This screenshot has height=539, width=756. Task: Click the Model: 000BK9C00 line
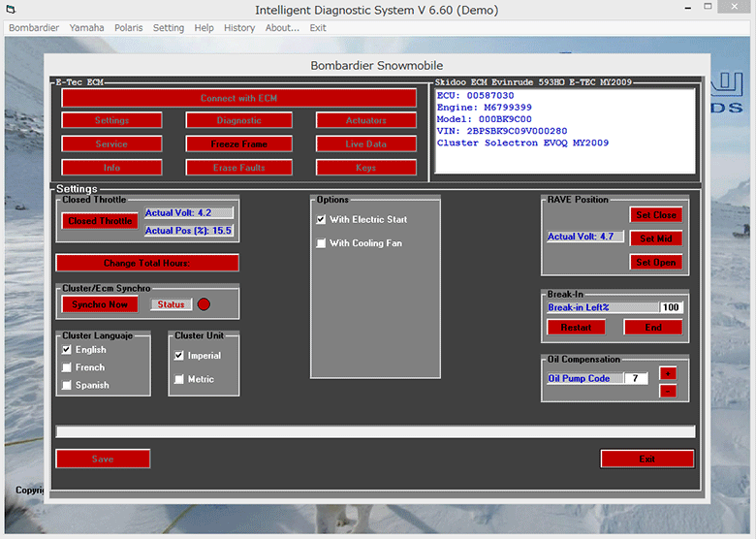tap(484, 119)
